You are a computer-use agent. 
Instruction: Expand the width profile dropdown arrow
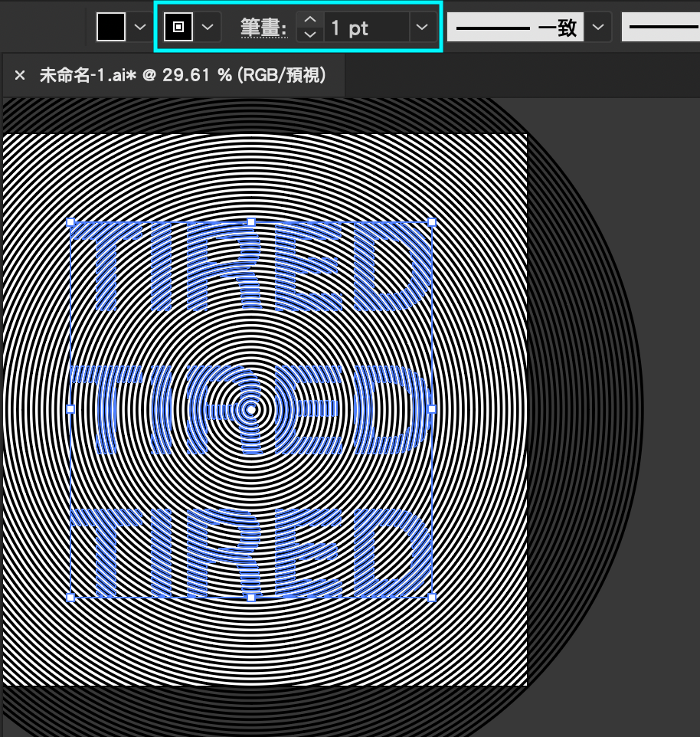(x=598, y=27)
